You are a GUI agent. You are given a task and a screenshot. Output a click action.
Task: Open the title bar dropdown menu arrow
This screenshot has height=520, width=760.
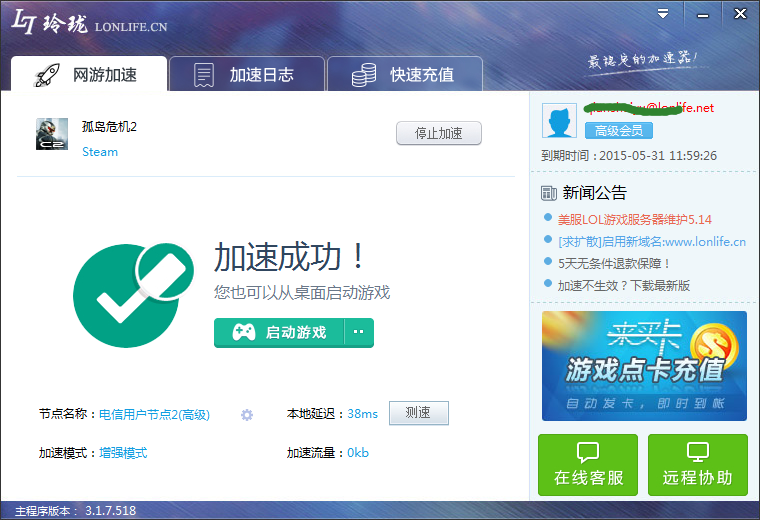click(663, 14)
